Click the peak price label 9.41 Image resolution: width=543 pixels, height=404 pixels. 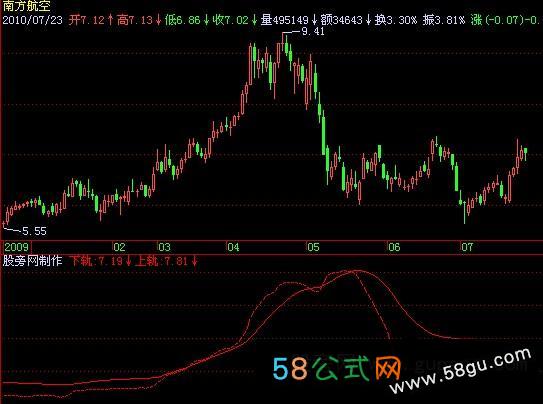point(313,32)
